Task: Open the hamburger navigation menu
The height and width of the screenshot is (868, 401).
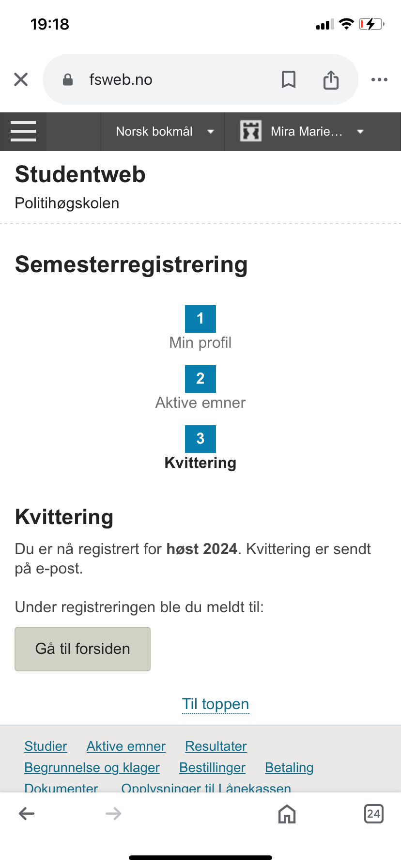Action: pos(23,131)
